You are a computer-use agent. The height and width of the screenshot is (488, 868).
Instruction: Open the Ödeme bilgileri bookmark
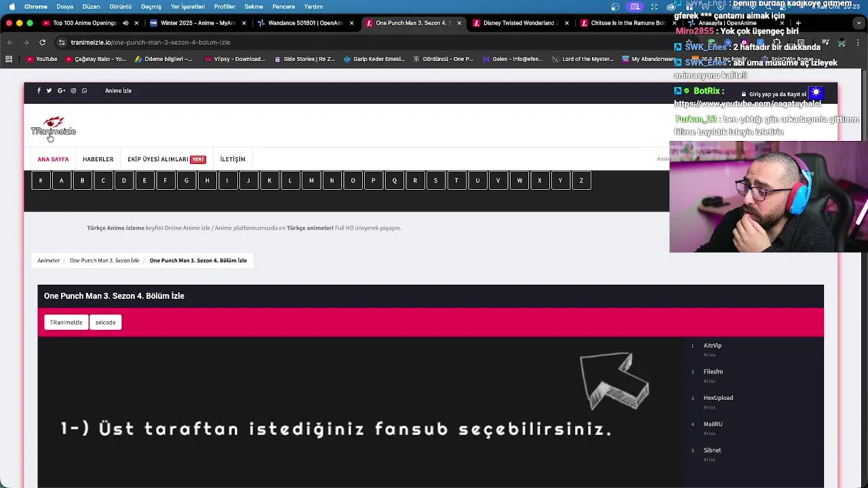click(163, 59)
